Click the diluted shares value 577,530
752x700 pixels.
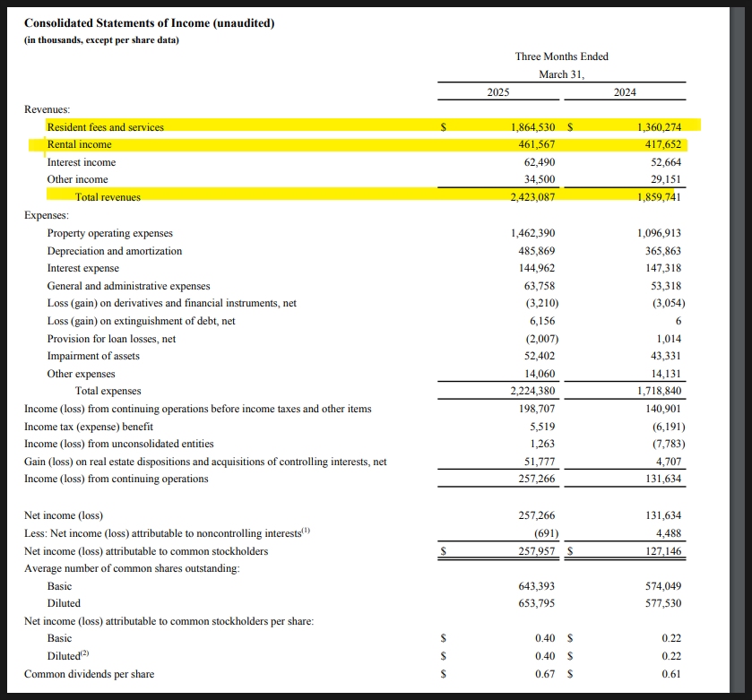(663, 603)
